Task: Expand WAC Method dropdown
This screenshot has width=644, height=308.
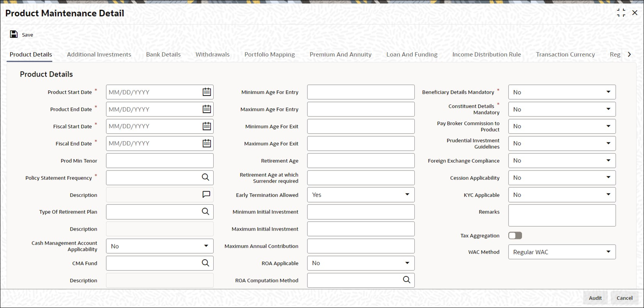Action: click(x=608, y=252)
